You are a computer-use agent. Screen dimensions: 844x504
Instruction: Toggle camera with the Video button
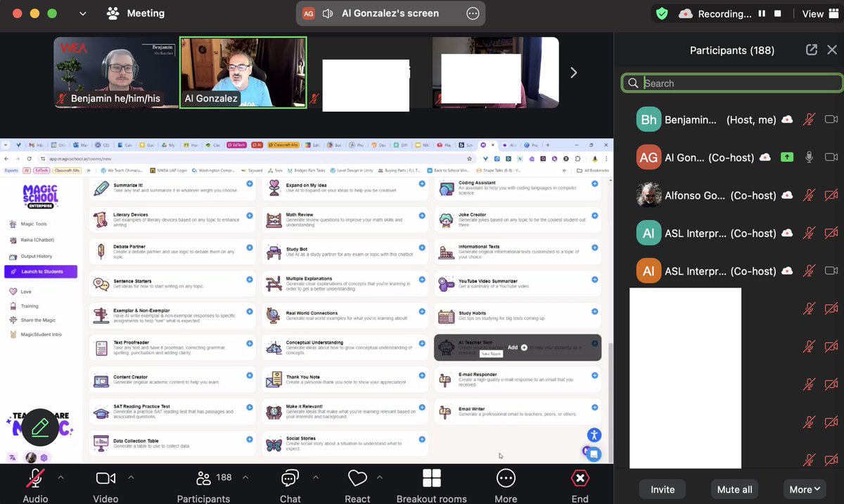(105, 485)
